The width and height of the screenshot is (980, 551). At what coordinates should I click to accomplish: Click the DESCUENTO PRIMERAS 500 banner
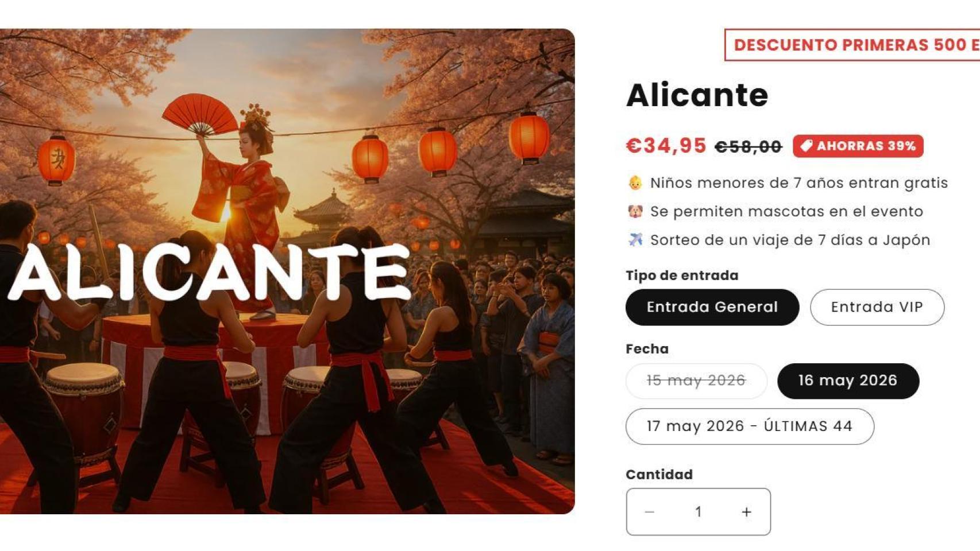click(852, 45)
